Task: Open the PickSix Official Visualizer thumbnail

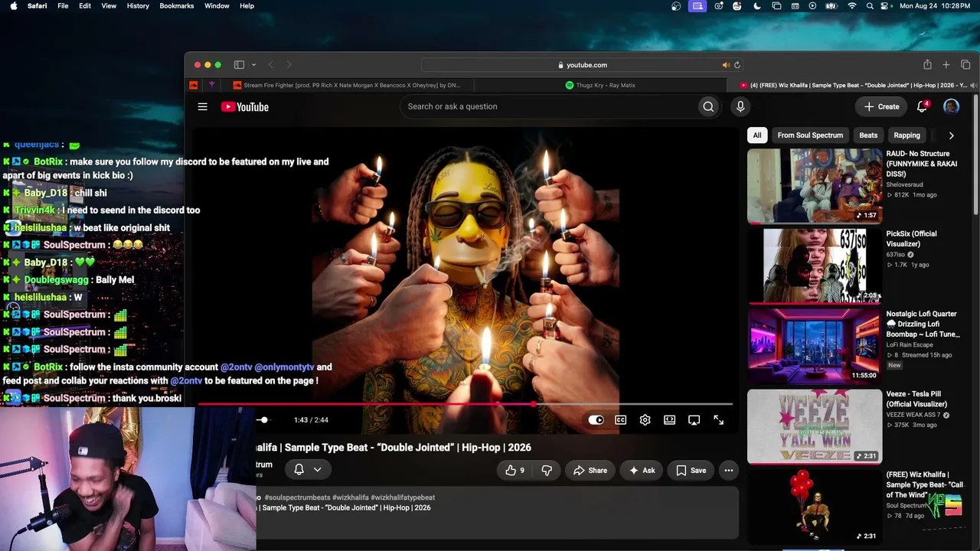Action: [815, 266]
